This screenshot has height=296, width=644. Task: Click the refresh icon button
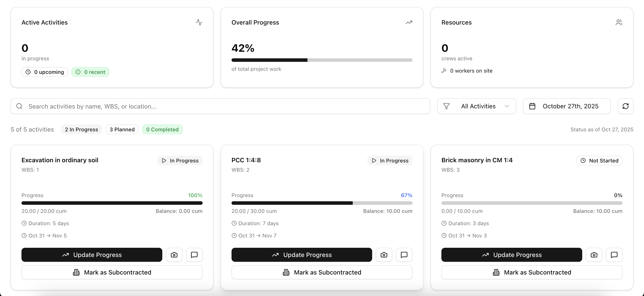coord(625,106)
